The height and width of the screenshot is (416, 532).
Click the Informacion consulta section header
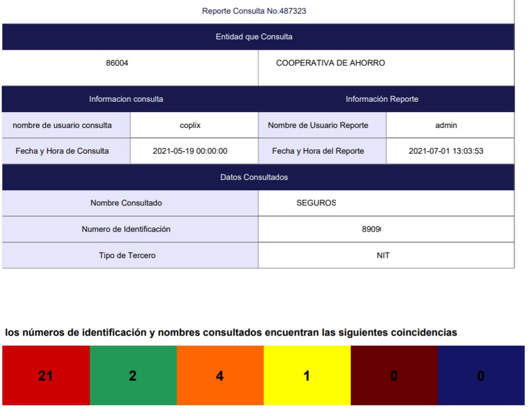tap(126, 99)
